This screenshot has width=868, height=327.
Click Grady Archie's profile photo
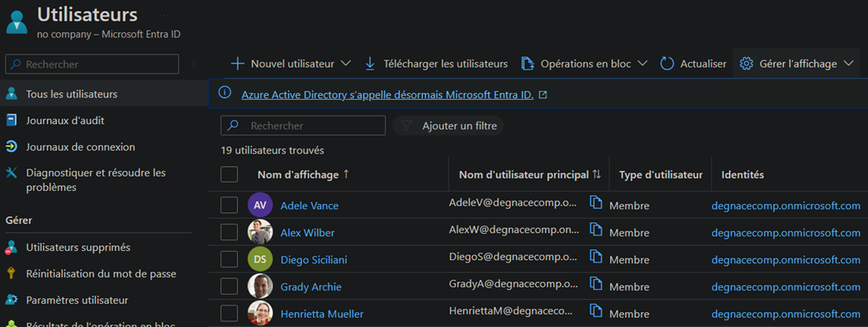coord(260,287)
